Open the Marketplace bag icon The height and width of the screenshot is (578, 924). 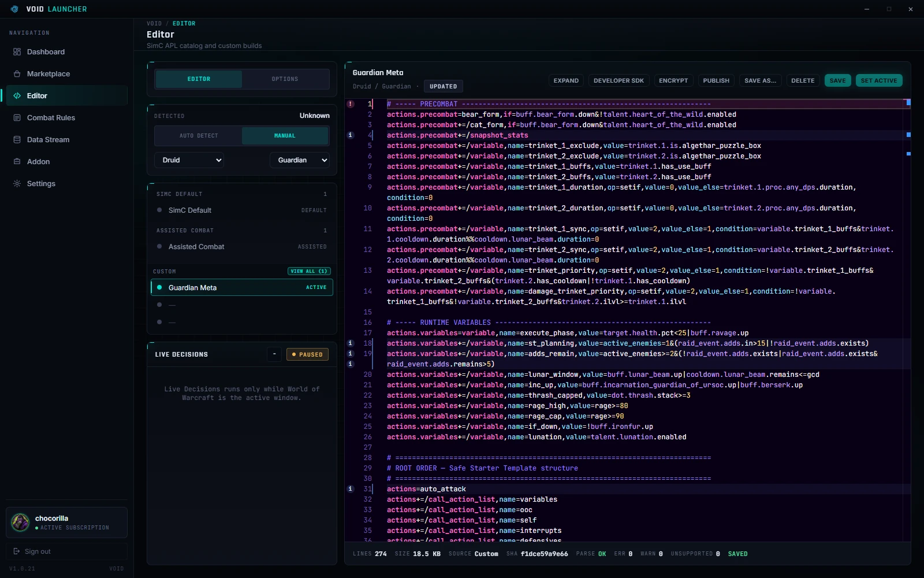click(x=17, y=74)
